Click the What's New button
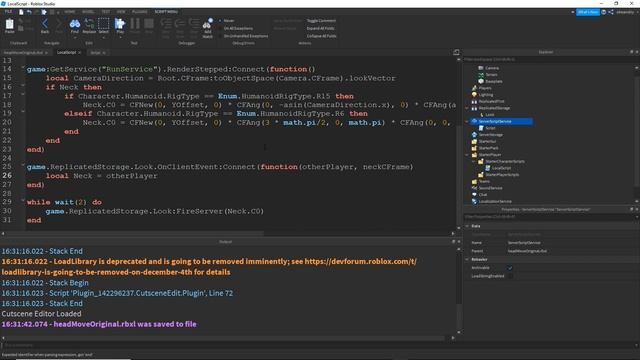Viewport: 640px width, 360px height. (588, 12)
